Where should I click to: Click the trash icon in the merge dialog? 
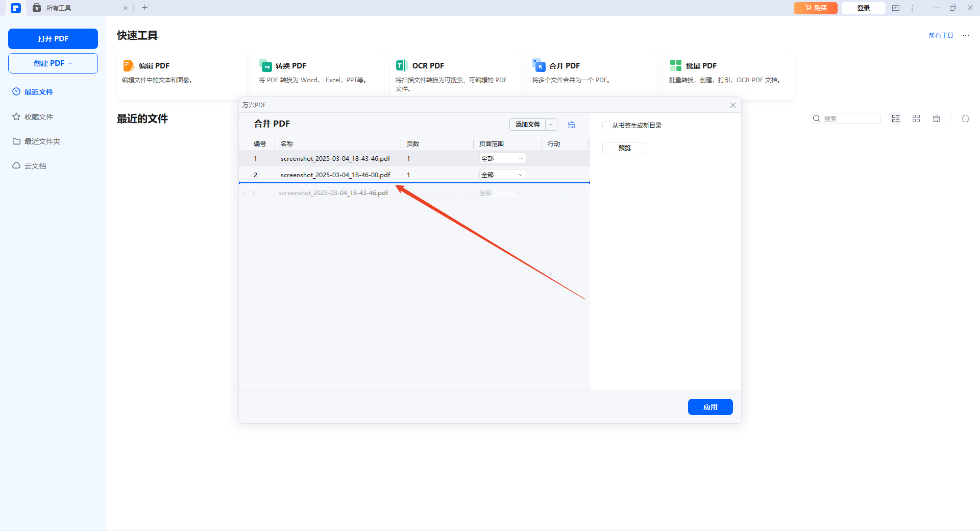coord(572,125)
